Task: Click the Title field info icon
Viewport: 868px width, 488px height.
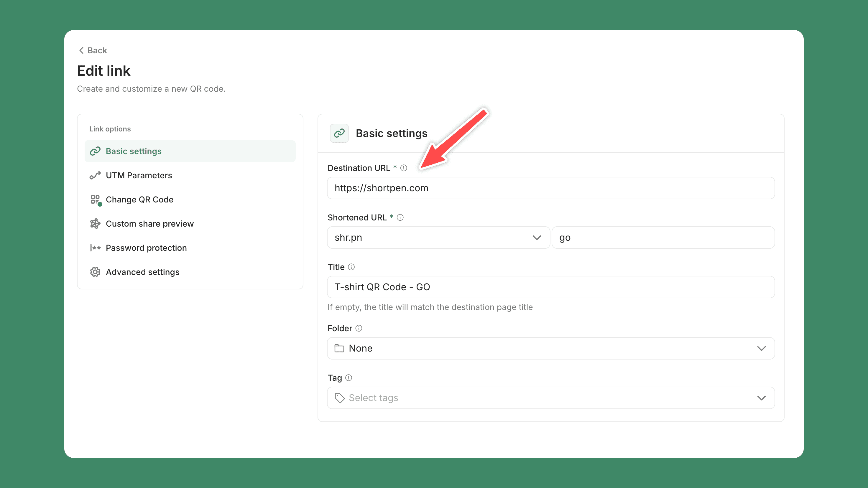Action: click(351, 267)
